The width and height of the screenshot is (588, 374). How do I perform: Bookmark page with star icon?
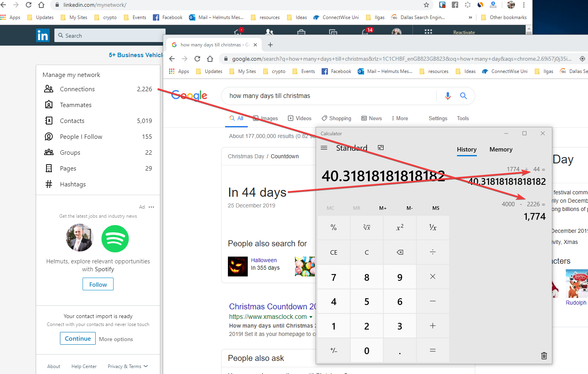coord(426,5)
